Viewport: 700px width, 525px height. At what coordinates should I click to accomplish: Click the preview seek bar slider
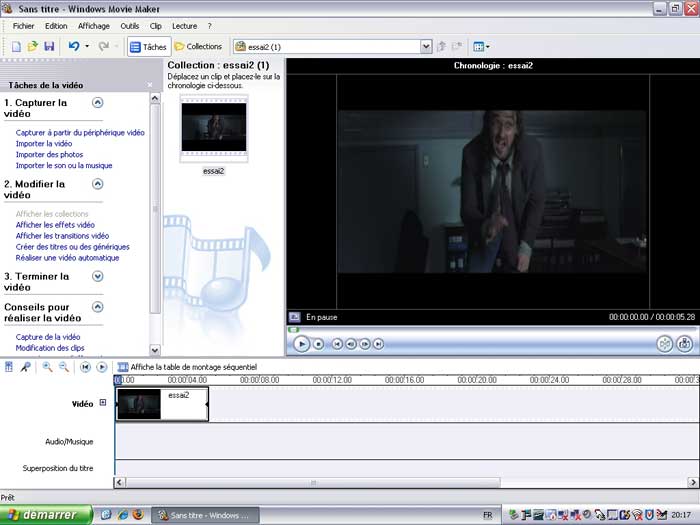click(x=293, y=330)
